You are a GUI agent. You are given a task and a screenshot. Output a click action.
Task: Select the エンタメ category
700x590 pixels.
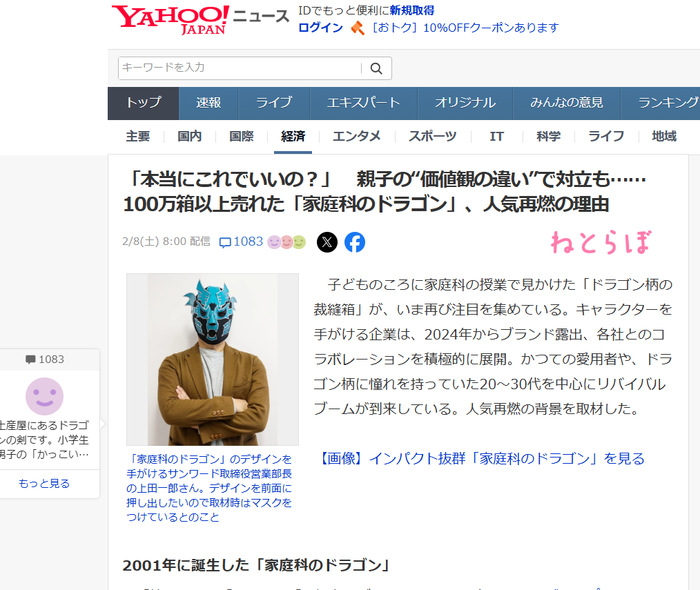coord(356,136)
